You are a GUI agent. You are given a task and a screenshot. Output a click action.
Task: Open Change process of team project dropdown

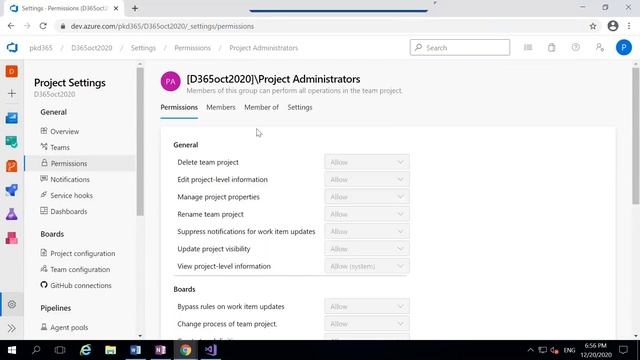click(x=367, y=324)
